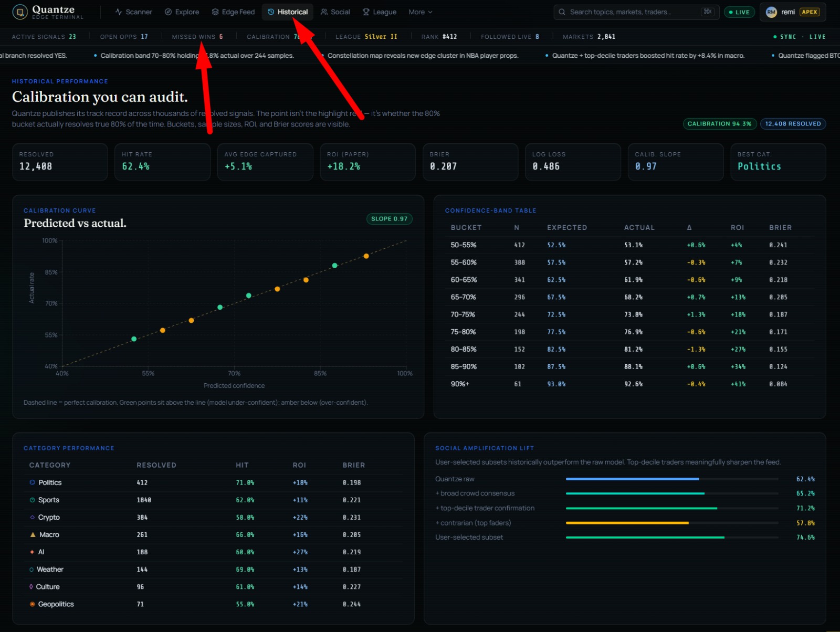This screenshot has height=632, width=840.
Task: Click the 50-55% bucket row
Action: (x=630, y=245)
